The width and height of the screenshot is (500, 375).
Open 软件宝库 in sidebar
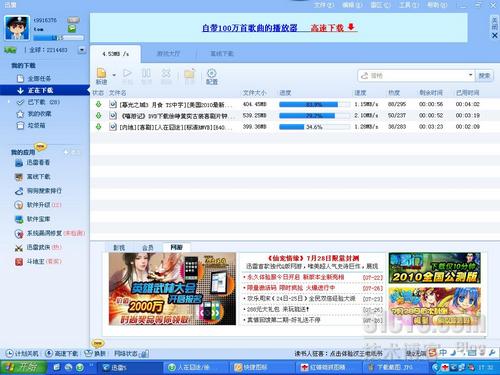click(32, 219)
